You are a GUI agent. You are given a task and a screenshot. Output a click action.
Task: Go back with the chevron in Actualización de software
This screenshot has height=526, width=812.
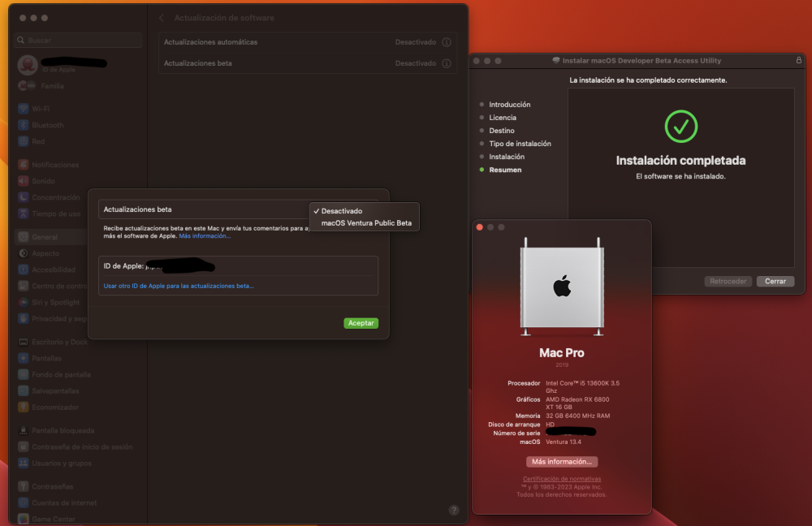coord(162,18)
